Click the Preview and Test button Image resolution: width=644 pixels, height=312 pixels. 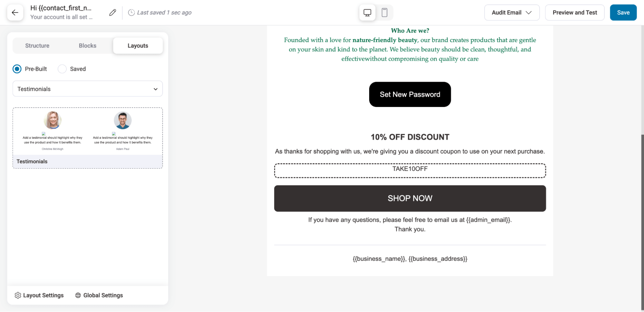coord(575,13)
